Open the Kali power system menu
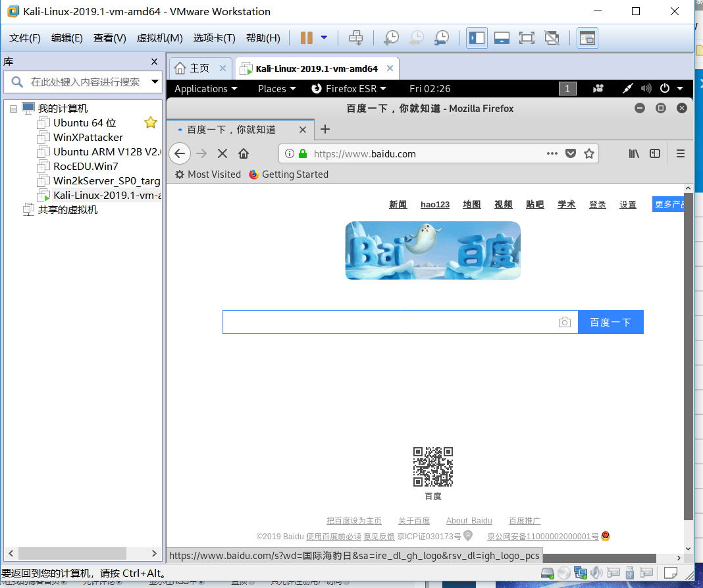 coord(671,89)
